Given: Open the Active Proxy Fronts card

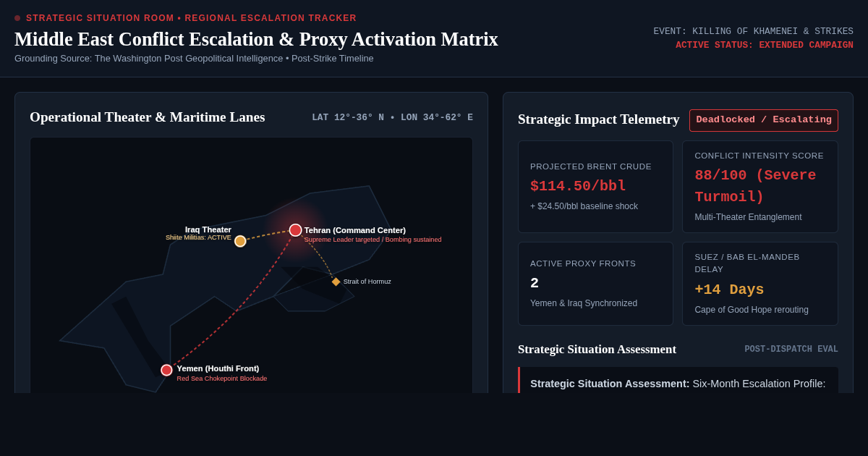Looking at the screenshot, I should (x=595, y=284).
